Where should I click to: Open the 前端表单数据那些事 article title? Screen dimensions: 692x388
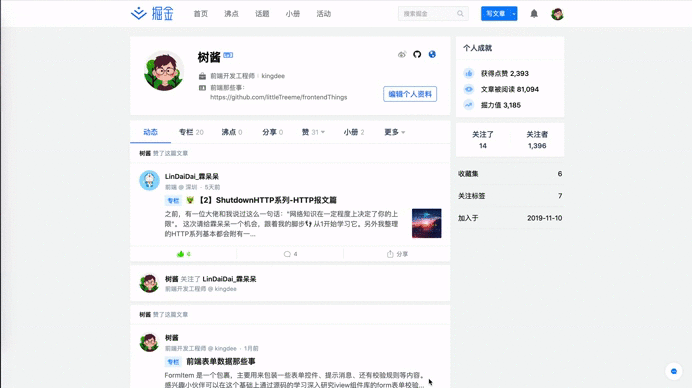(221, 362)
